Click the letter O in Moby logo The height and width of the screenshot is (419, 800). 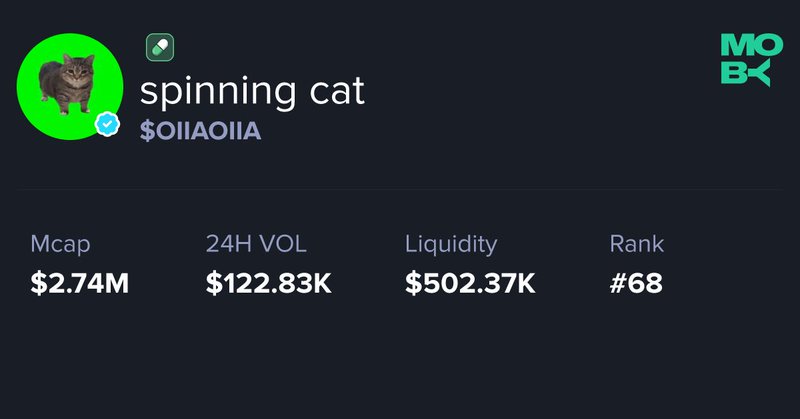pos(767,45)
